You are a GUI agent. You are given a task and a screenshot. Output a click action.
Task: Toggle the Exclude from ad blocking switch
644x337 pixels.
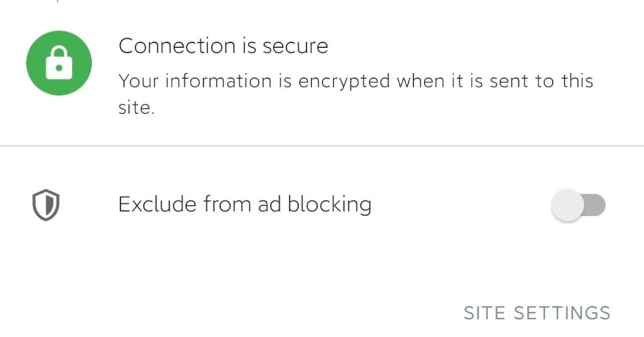click(579, 205)
